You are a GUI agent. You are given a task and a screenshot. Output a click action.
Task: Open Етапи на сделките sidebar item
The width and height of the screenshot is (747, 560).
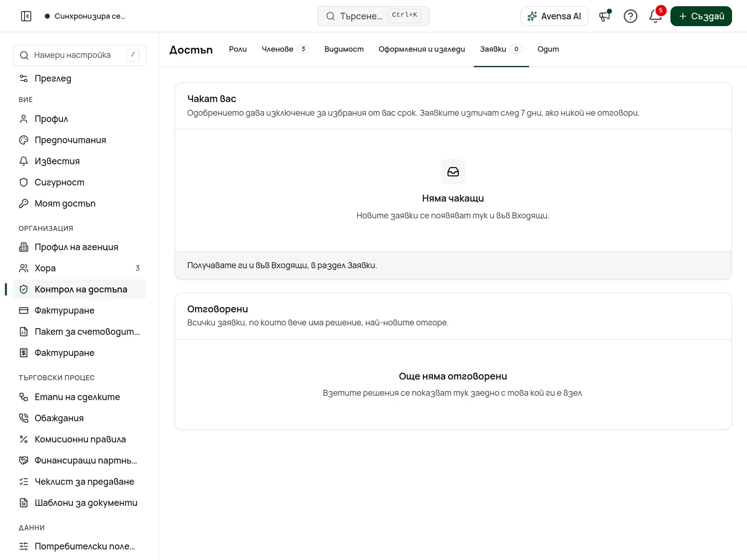tap(79, 397)
